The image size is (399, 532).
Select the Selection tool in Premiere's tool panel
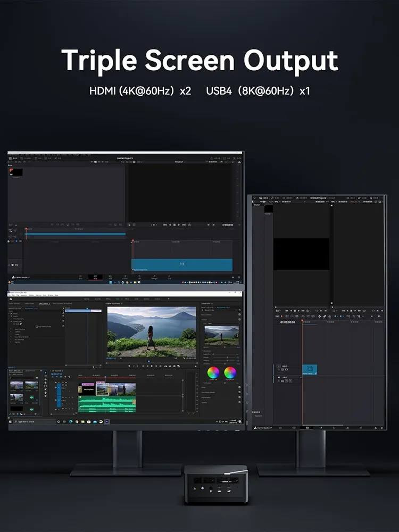coord(45,371)
